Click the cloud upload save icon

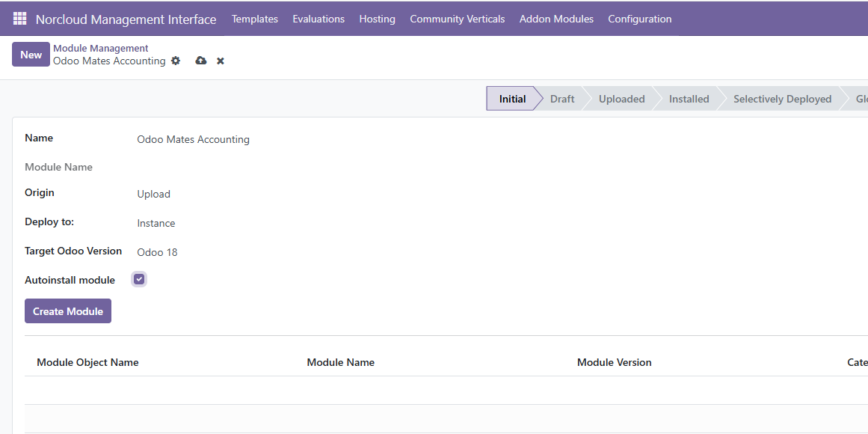[x=201, y=61]
